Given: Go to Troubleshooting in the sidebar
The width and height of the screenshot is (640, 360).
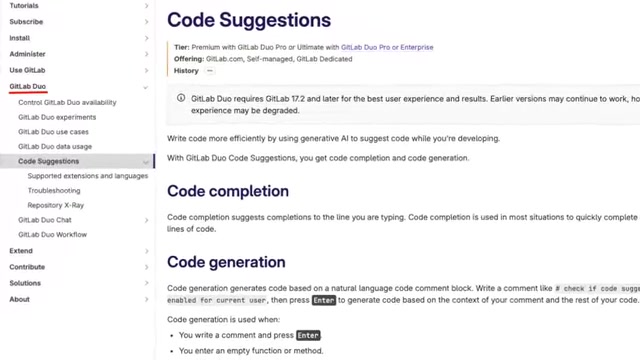Looking at the screenshot, I should coord(54,191).
